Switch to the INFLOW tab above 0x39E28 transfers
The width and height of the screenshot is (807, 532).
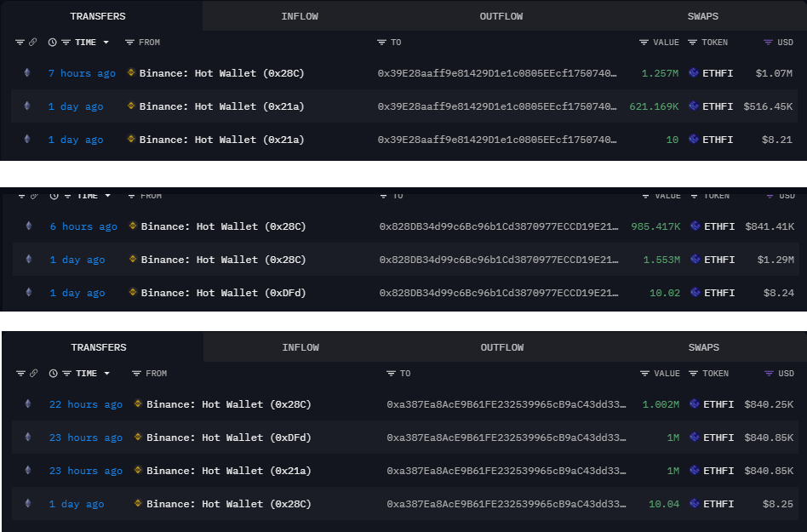coord(300,16)
